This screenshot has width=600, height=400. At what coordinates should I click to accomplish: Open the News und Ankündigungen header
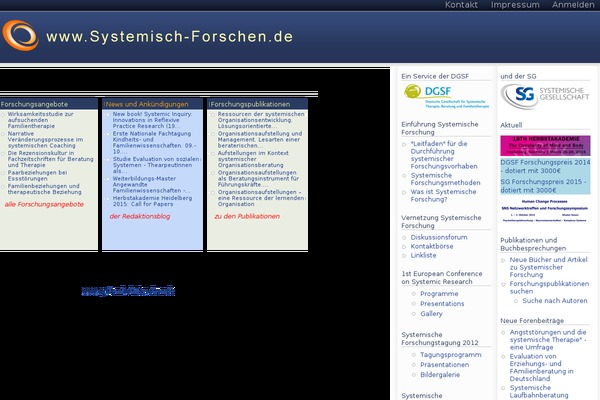(147, 104)
